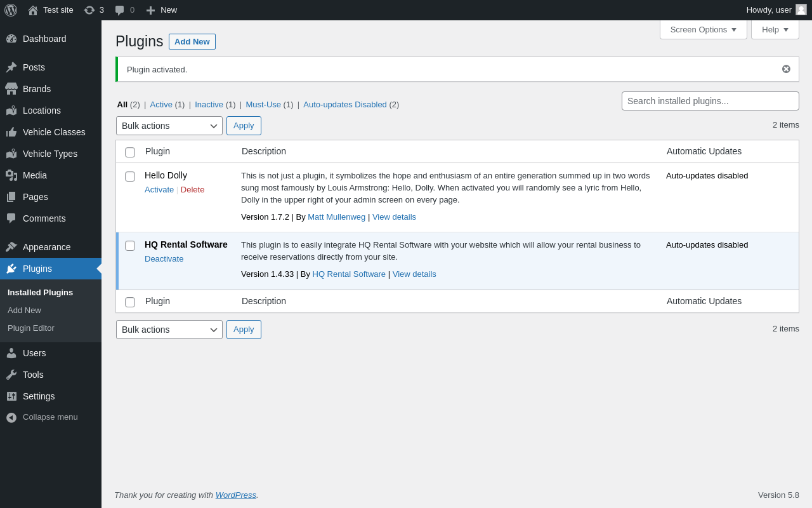The width and height of the screenshot is (812, 508).
Task: Open the top Bulk actions dropdown
Action: pos(169,126)
